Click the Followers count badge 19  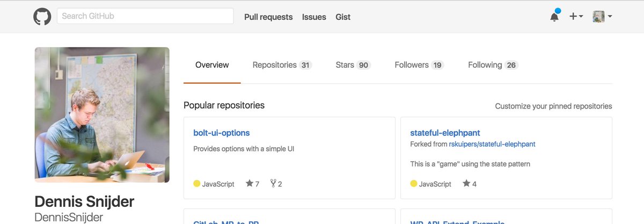[437, 66]
